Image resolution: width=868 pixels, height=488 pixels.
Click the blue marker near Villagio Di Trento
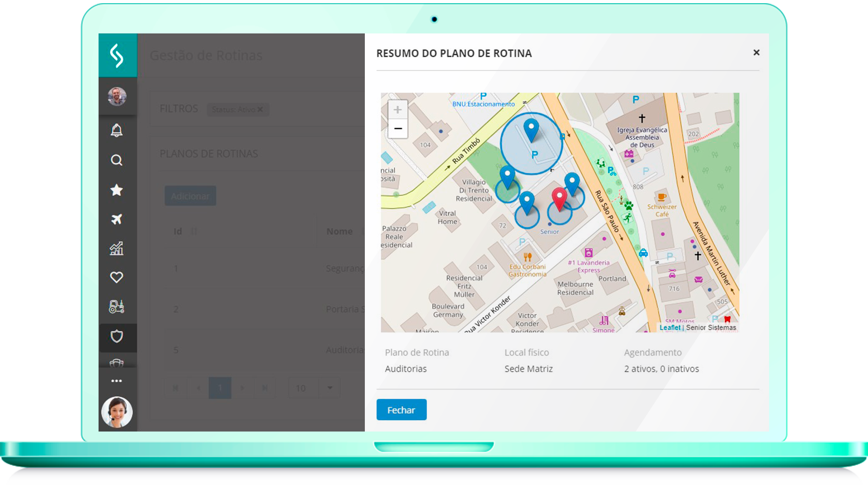507,178
